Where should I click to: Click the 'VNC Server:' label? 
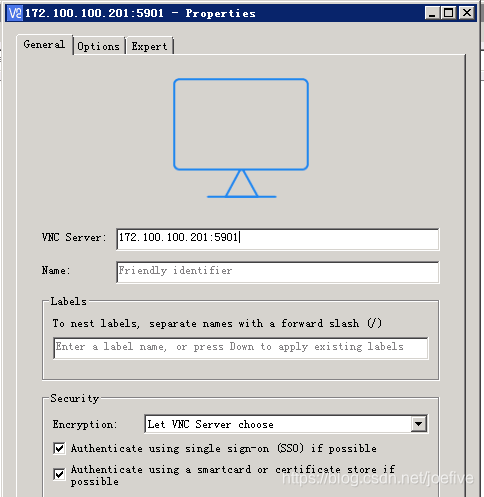74,237
